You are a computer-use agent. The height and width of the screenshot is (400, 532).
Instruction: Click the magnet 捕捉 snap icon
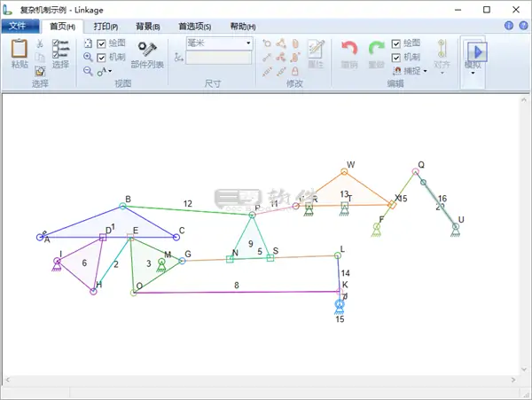coord(397,71)
